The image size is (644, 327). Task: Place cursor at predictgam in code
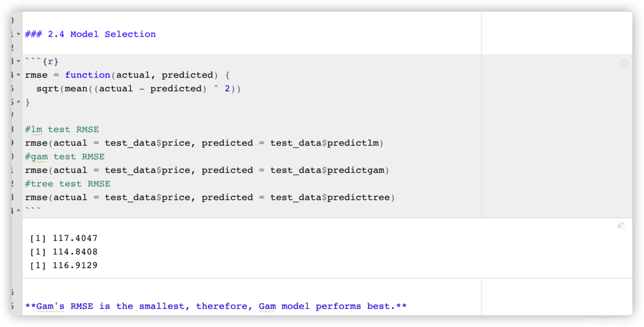356,171
